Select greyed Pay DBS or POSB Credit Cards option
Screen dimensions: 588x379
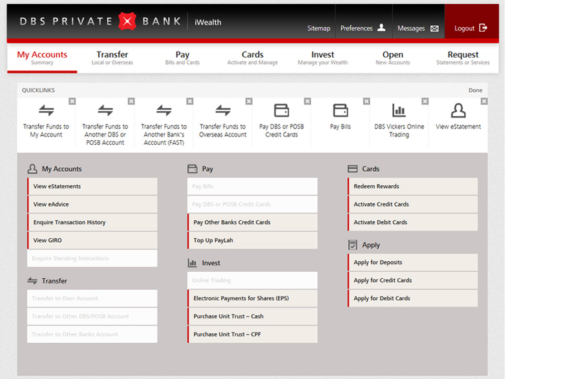click(x=253, y=204)
